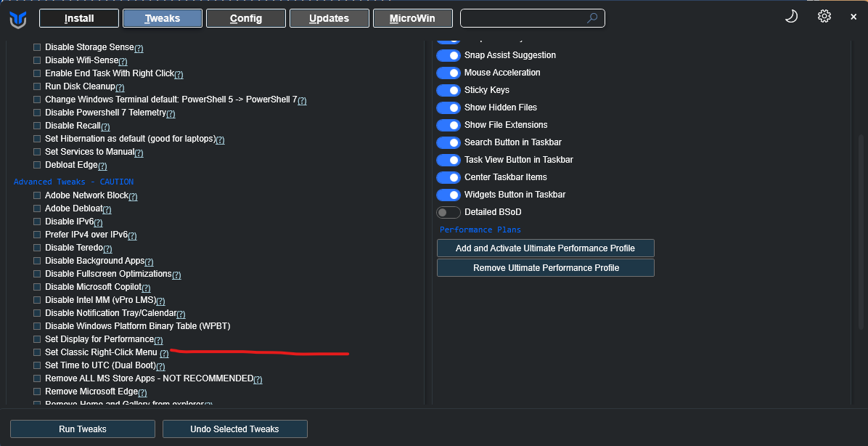Turn on the Detailed BSoD toggle
This screenshot has height=446, width=868.
(x=449, y=212)
